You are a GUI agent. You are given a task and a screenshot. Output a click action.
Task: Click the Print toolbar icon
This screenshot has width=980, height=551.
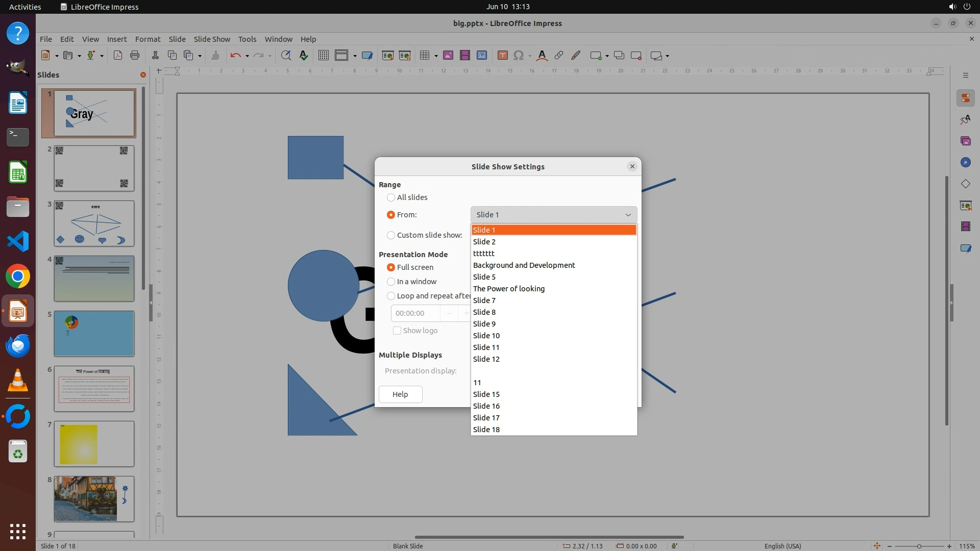click(135, 56)
